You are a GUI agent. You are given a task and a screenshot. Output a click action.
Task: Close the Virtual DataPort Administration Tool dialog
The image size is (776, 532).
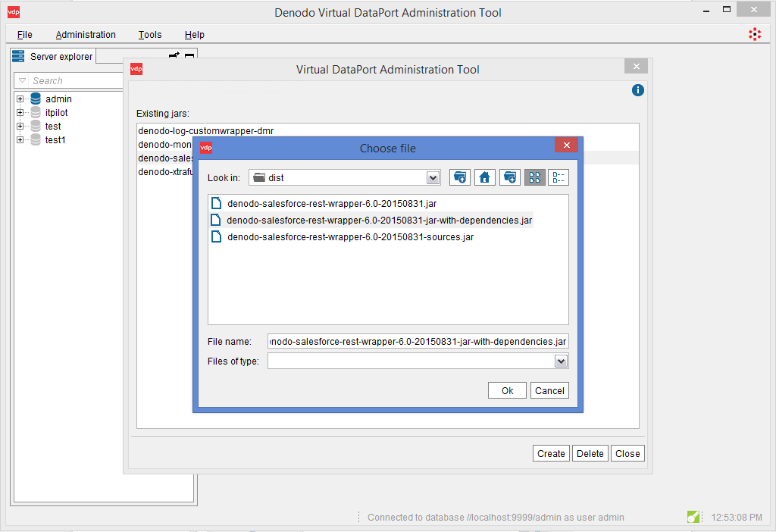pos(637,67)
